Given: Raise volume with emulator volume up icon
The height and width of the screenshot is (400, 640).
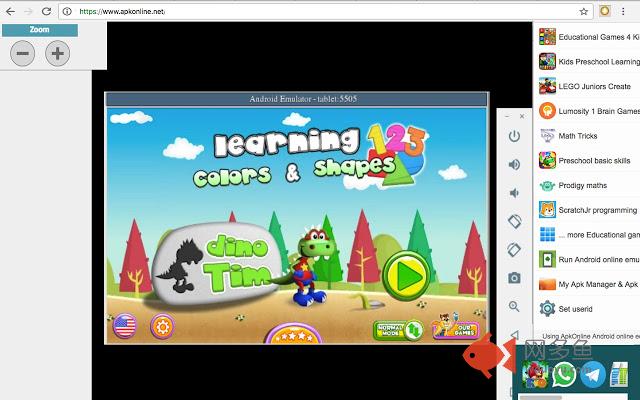Looking at the screenshot, I should tap(514, 164).
